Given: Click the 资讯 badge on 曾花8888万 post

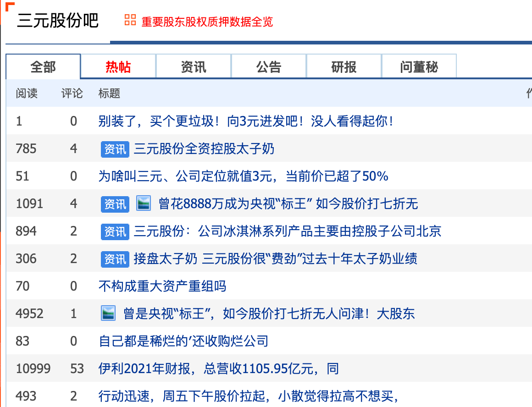Looking at the screenshot, I should tap(114, 203).
